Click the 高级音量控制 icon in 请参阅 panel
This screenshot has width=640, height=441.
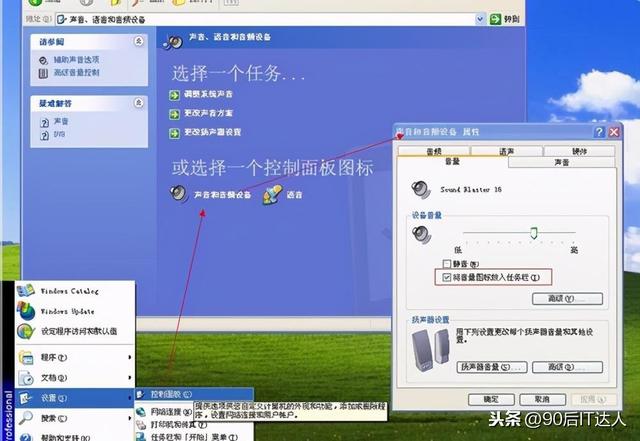[x=43, y=74]
